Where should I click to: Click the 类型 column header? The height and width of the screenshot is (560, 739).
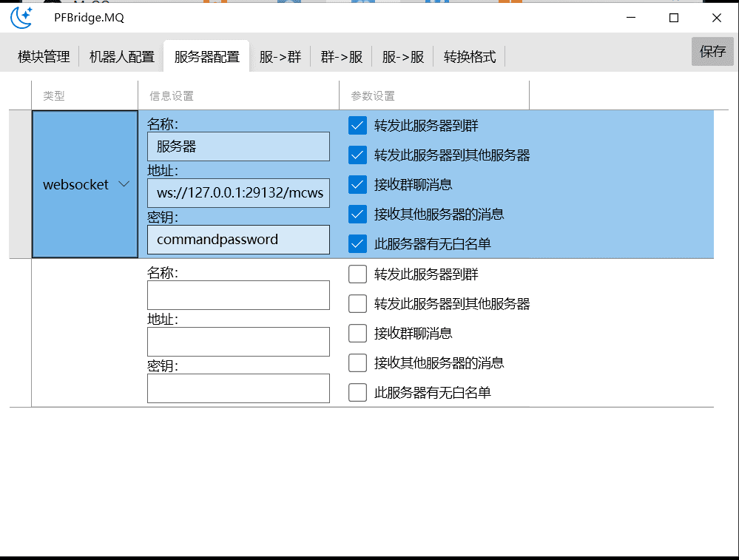point(85,95)
